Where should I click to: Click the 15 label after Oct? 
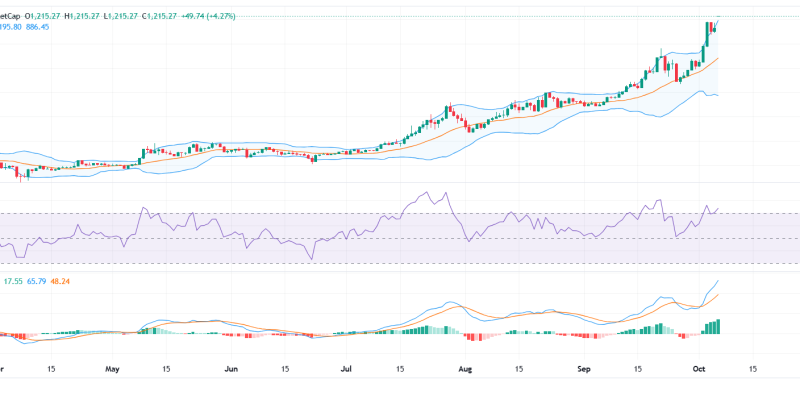[x=753, y=369]
